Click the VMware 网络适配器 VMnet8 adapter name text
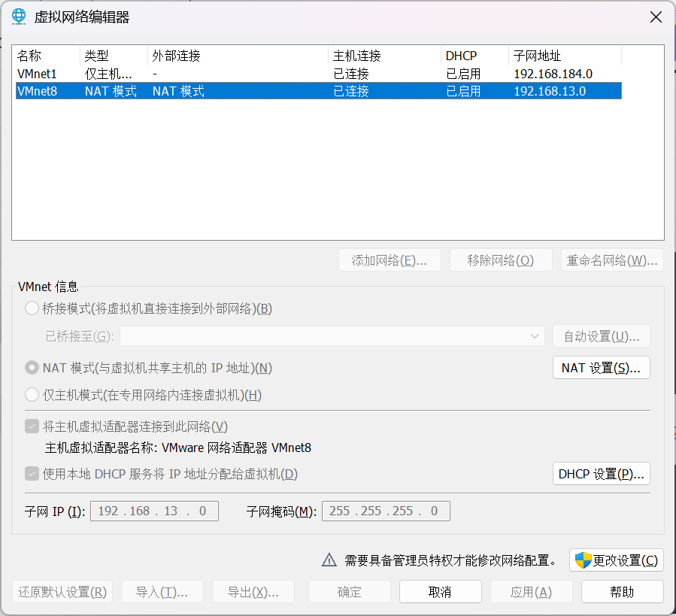 coord(236,448)
